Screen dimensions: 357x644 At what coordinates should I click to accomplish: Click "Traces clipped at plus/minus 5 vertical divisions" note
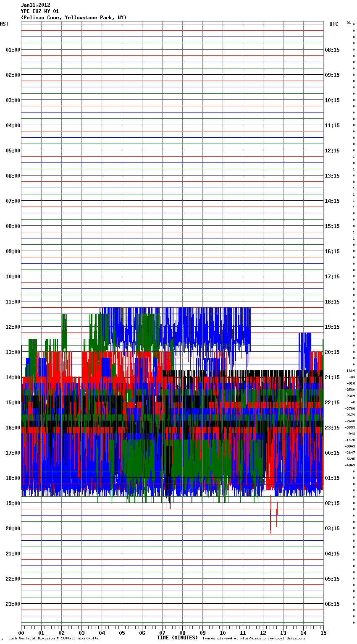[254, 639]
